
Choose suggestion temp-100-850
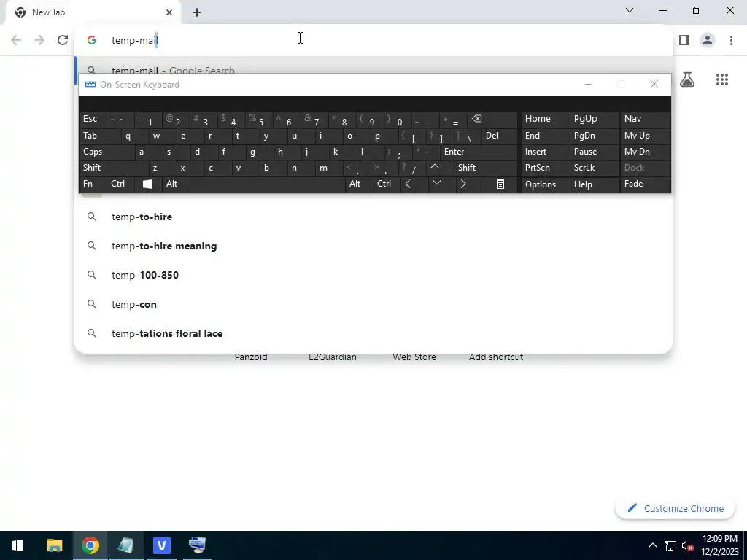373,275
